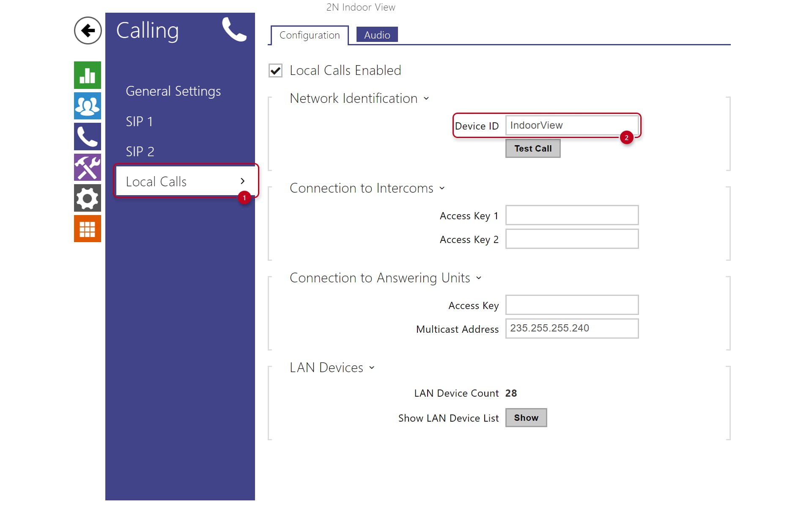Click the Local Calls chevron arrow
The image size is (812, 508).
click(242, 181)
